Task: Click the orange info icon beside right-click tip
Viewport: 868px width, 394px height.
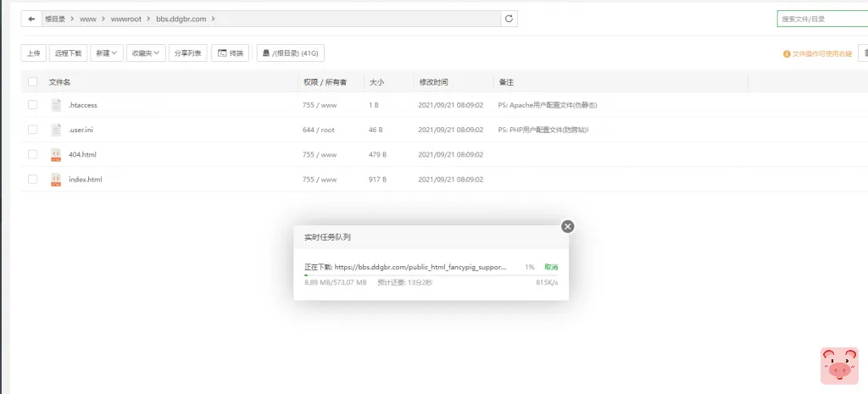Action: pos(787,54)
